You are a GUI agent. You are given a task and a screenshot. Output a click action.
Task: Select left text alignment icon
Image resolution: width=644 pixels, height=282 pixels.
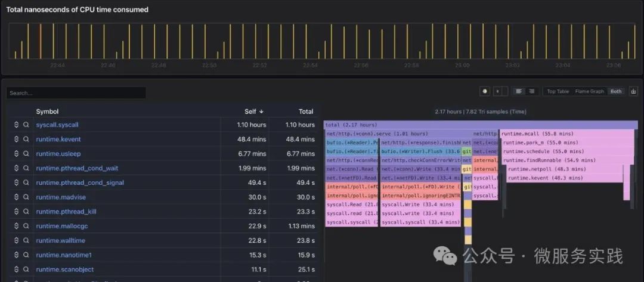518,92
